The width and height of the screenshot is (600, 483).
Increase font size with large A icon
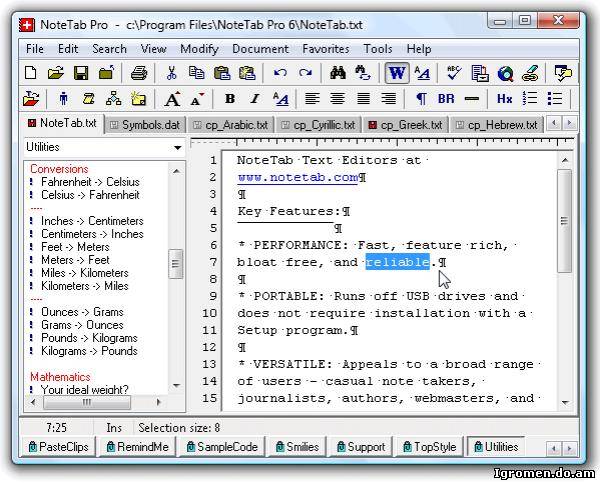[172, 99]
